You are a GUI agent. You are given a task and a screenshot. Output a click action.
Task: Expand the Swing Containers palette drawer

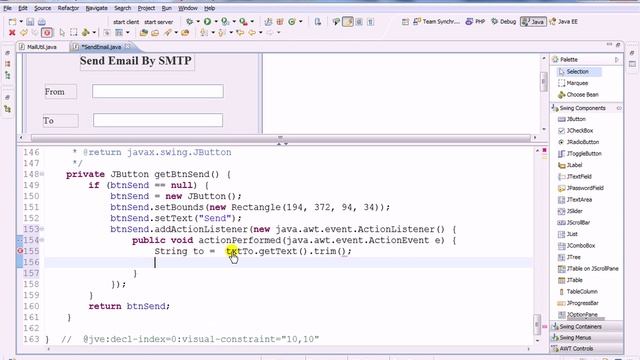[x=586, y=327]
